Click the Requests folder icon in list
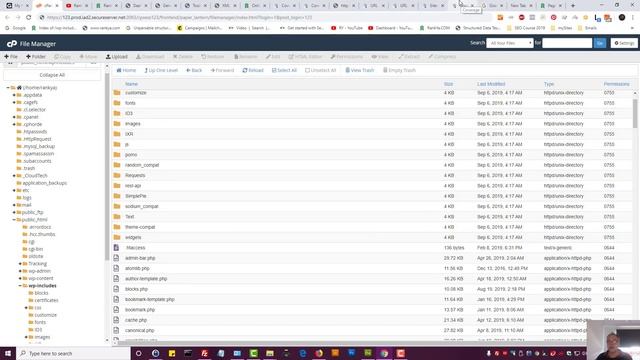Viewport: 640px width, 360px height. tap(117, 175)
